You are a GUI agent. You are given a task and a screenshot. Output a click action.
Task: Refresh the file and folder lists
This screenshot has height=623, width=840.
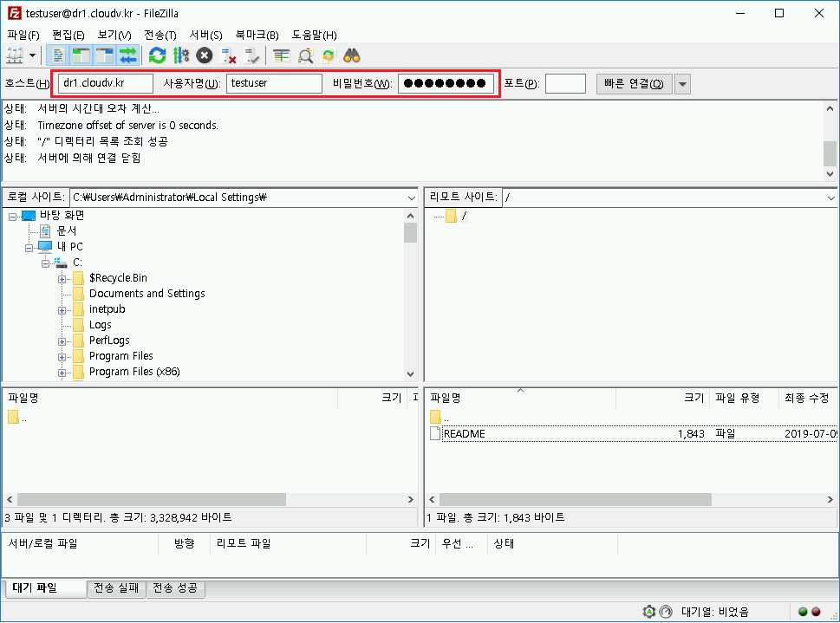pyautogui.click(x=158, y=55)
